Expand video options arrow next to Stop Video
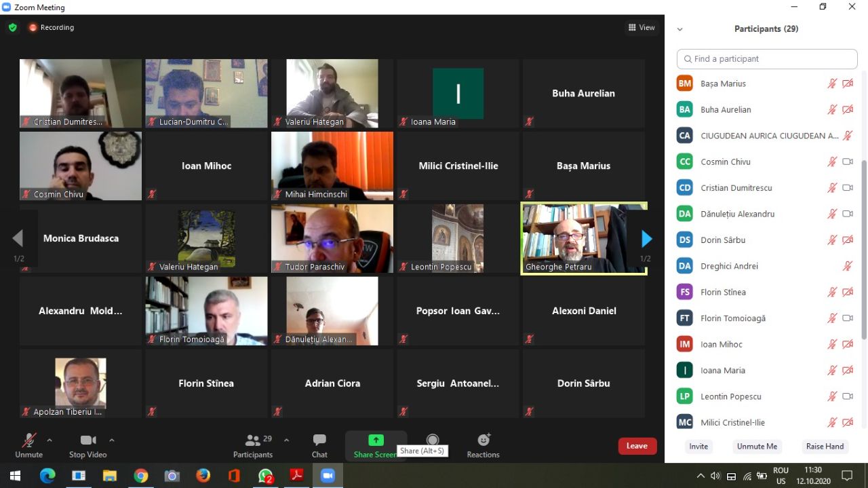868x488 pixels. pyautogui.click(x=112, y=440)
